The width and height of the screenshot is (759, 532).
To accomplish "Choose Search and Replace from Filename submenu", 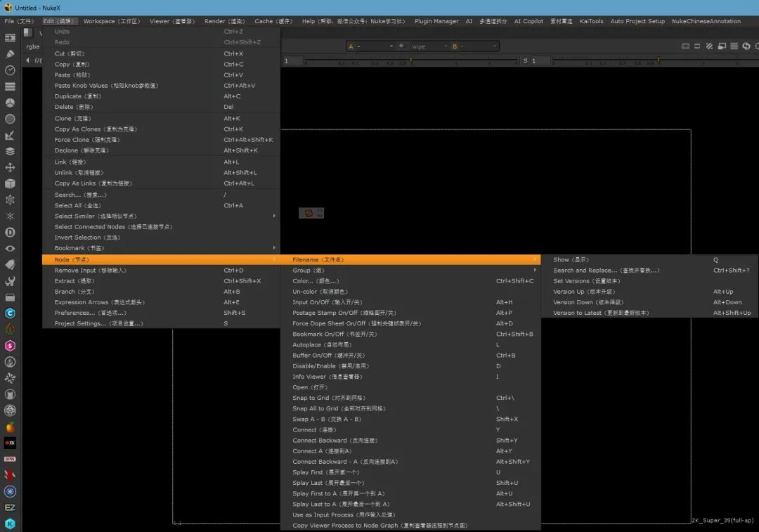I will click(649, 270).
